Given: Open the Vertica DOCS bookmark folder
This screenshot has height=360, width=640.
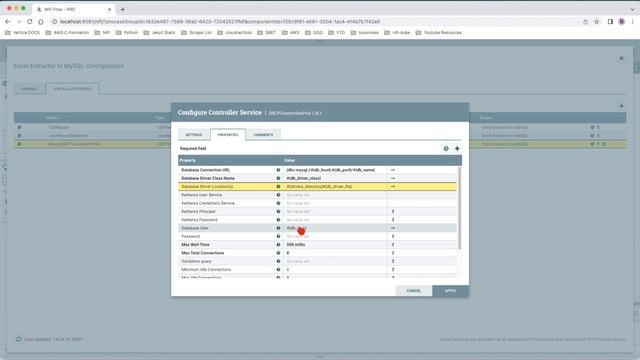Looking at the screenshot, I should 22,33.
